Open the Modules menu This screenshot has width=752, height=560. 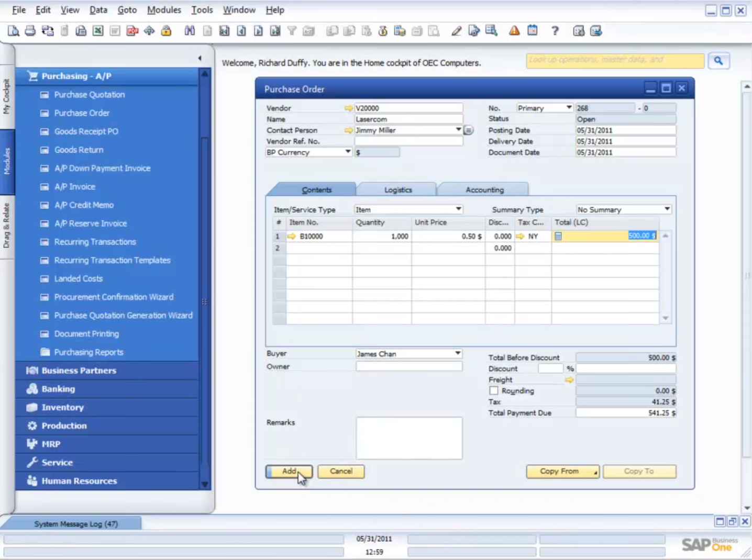pyautogui.click(x=164, y=9)
